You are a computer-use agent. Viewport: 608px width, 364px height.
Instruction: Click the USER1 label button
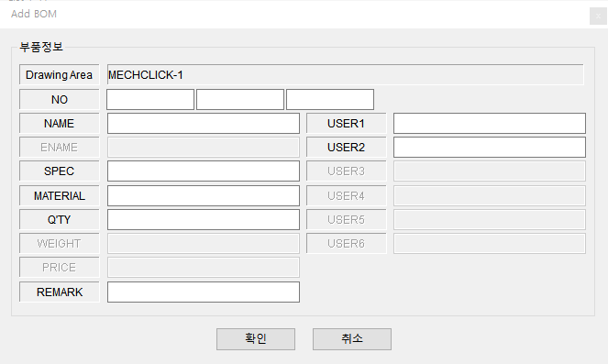[x=347, y=123]
